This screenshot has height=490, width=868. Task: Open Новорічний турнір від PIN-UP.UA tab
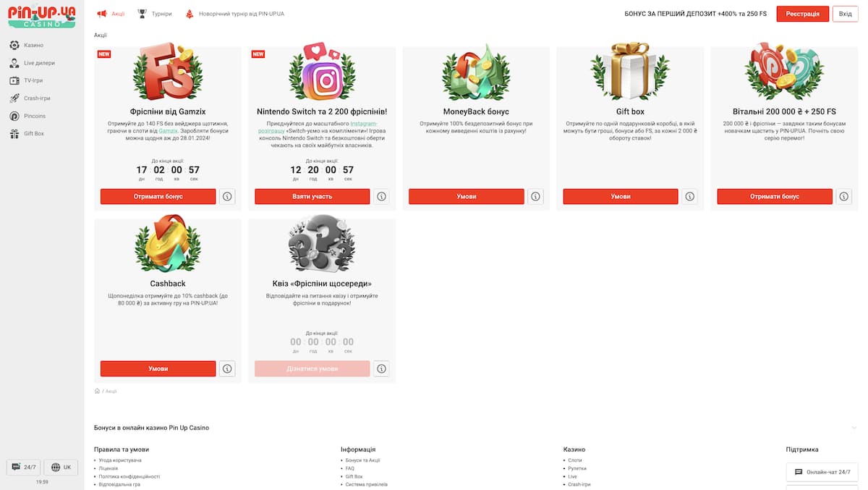point(235,14)
